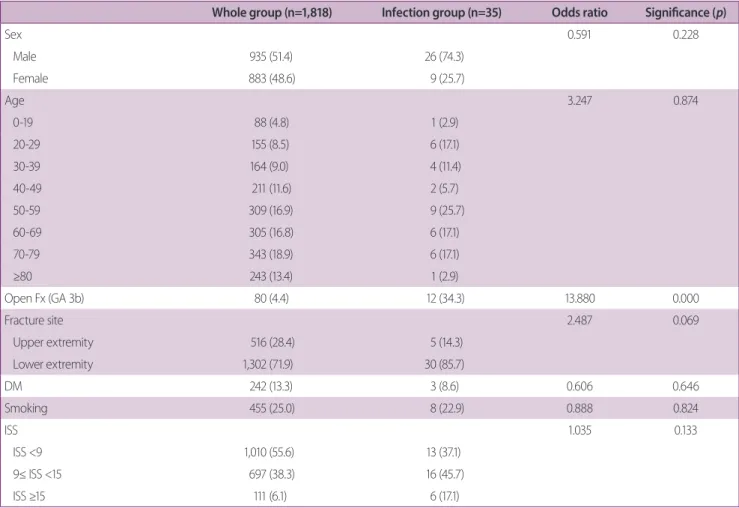Click the value '309 (16.9)'
This screenshot has height=508, width=739.
271,210
